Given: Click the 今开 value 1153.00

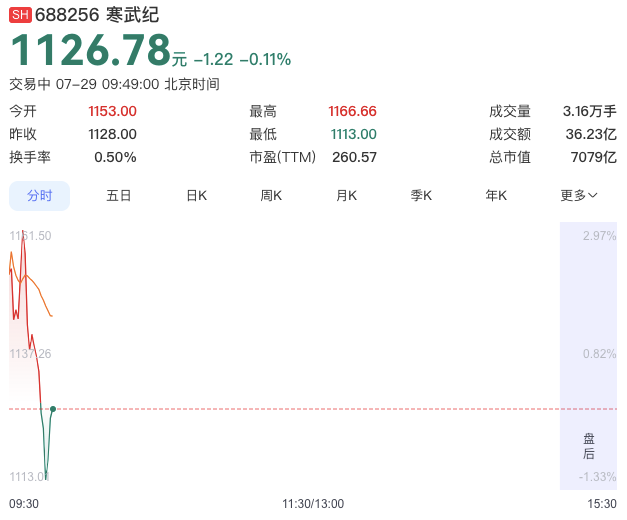Looking at the screenshot, I should (x=112, y=111).
